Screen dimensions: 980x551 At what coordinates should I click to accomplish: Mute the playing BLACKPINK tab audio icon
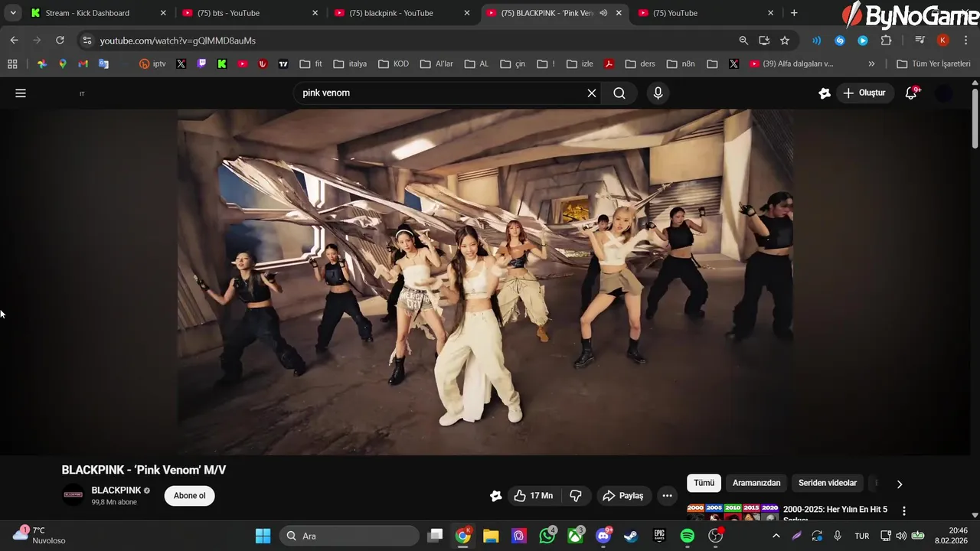(x=603, y=13)
